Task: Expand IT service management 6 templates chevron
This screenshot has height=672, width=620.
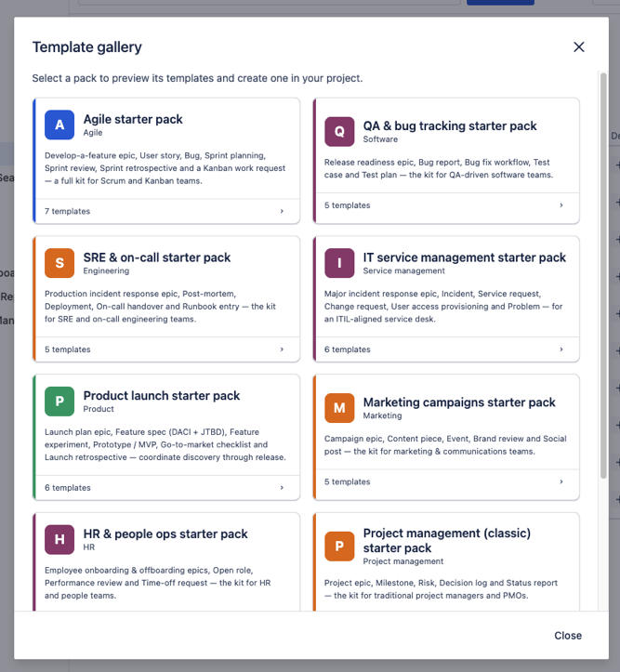Action: [561, 349]
